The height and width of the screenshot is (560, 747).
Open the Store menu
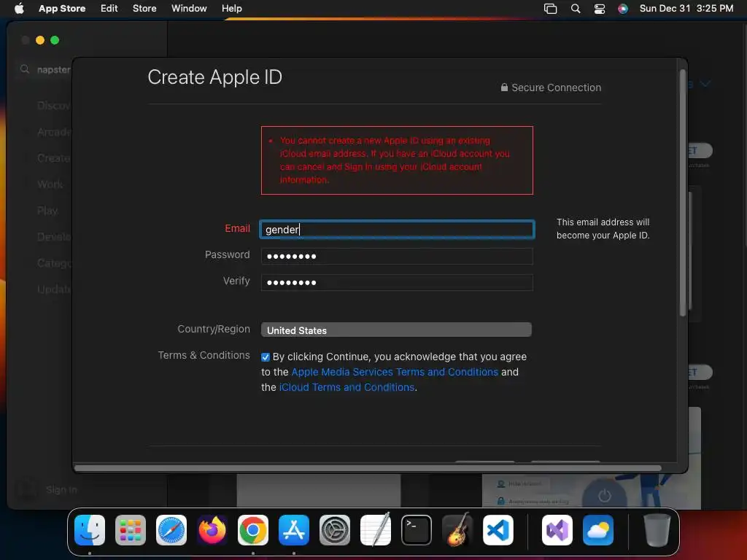[144, 8]
